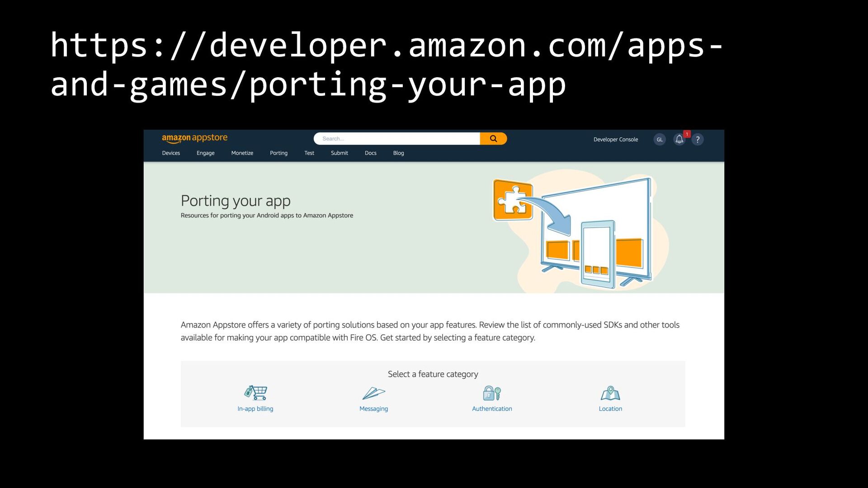Select the In-app billing cart icon
The image size is (868, 488).
(256, 393)
